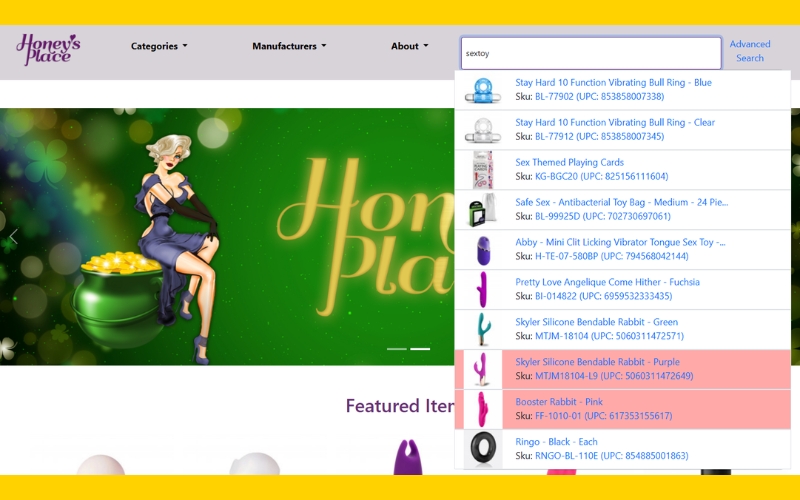
Task: Click the Honey's Place logo
Action: [48, 49]
